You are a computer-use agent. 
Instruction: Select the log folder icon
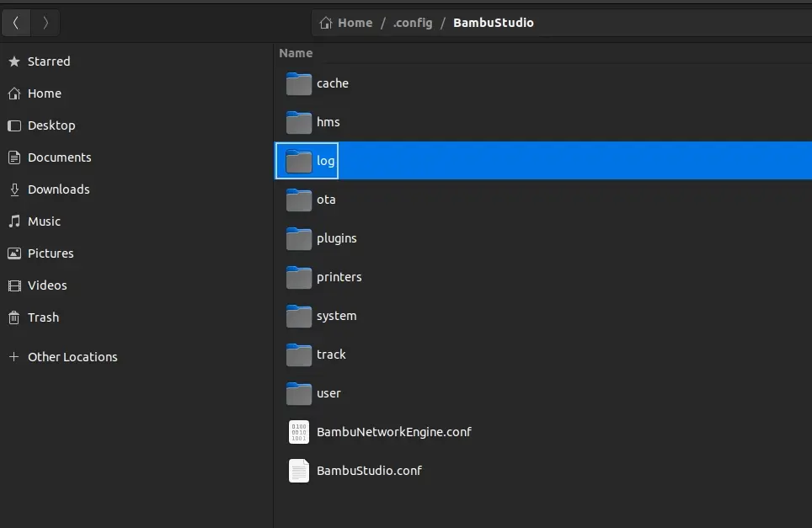299,162
